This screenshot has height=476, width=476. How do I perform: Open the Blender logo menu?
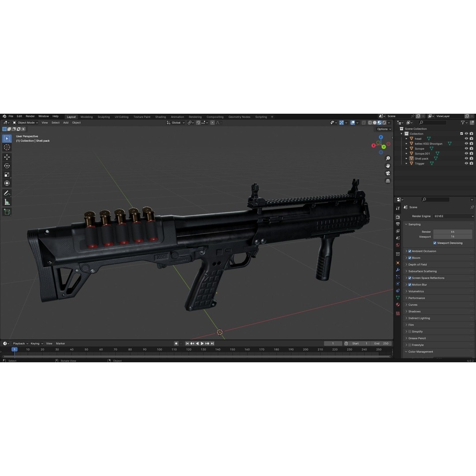point(4,116)
